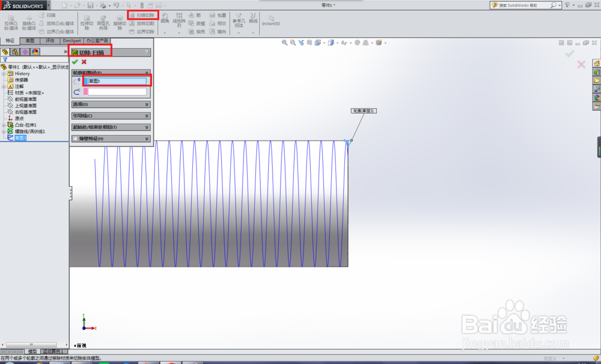Click the 扫描 sweep boss tool
This screenshot has height=364, width=601.
coord(47,15)
